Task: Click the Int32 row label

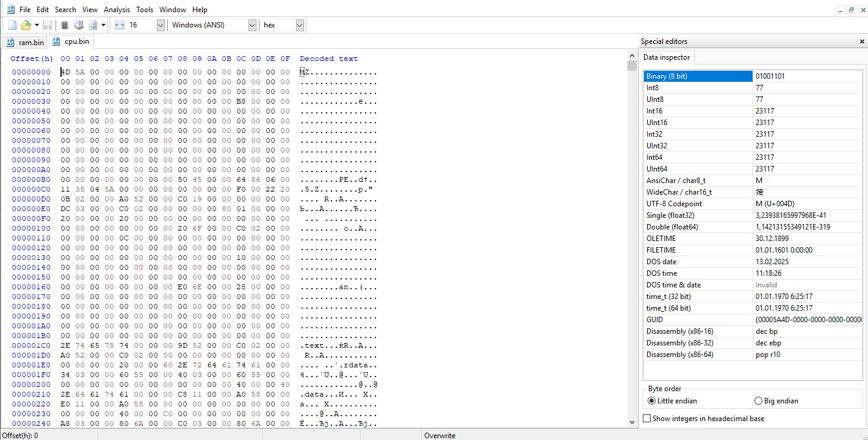Action: pyautogui.click(x=654, y=134)
